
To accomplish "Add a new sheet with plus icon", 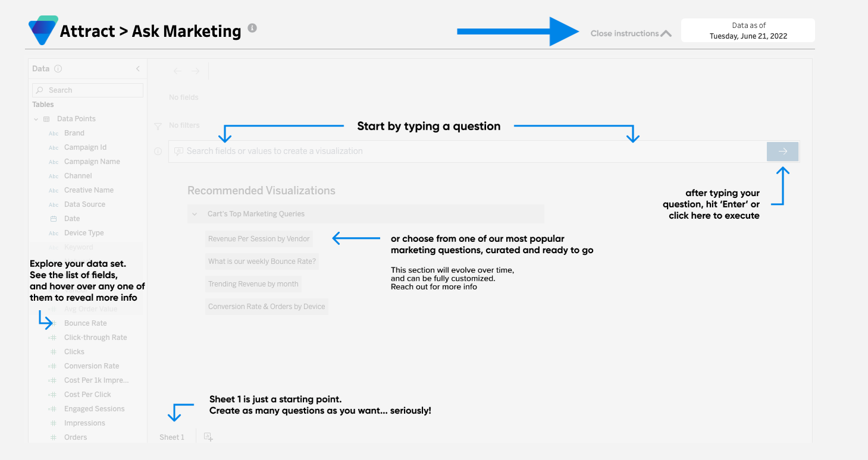I will [208, 437].
